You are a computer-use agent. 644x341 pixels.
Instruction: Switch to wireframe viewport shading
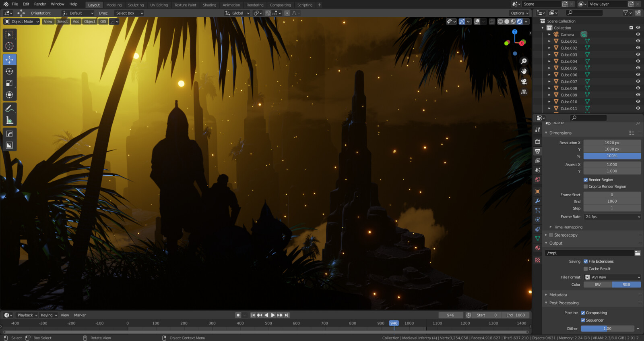click(x=500, y=21)
